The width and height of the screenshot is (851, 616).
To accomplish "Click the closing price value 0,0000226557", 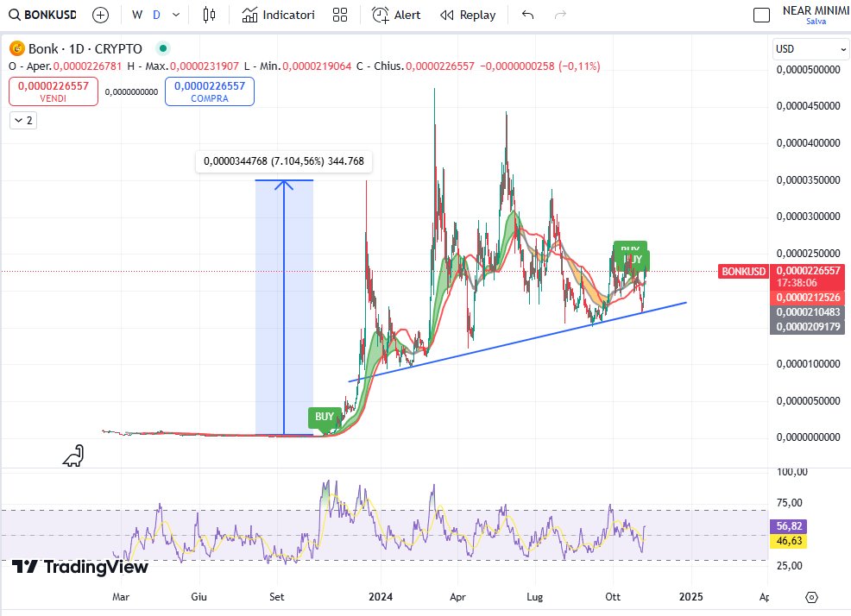I will pos(440,66).
